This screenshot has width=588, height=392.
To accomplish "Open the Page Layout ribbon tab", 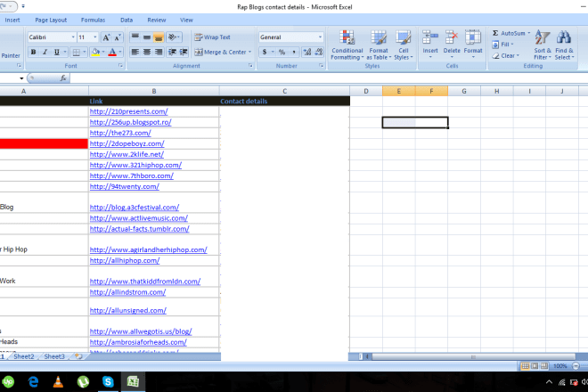I will (x=51, y=20).
